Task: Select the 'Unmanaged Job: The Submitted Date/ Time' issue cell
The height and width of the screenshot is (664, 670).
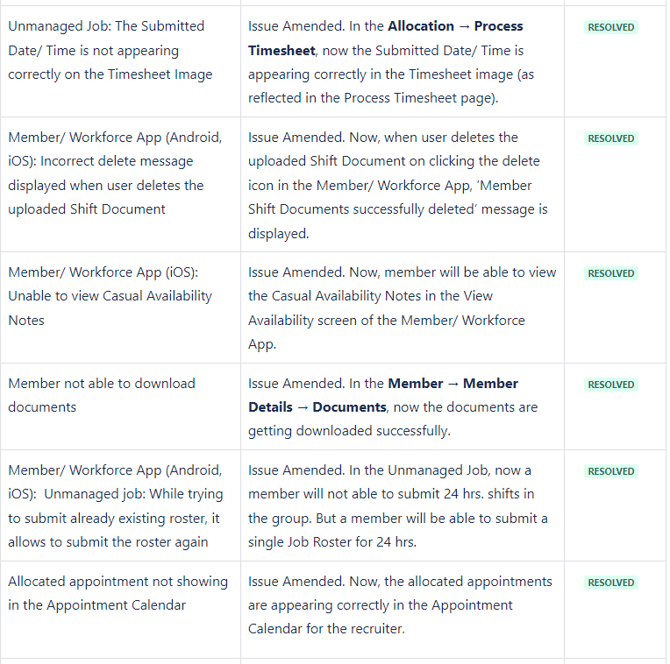Action: [x=110, y=50]
